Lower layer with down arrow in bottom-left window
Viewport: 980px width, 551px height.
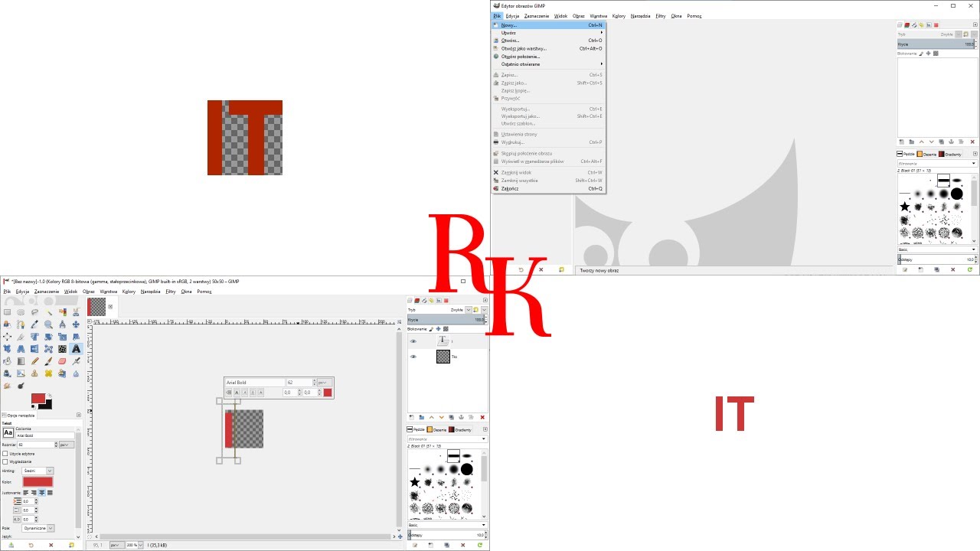(441, 417)
